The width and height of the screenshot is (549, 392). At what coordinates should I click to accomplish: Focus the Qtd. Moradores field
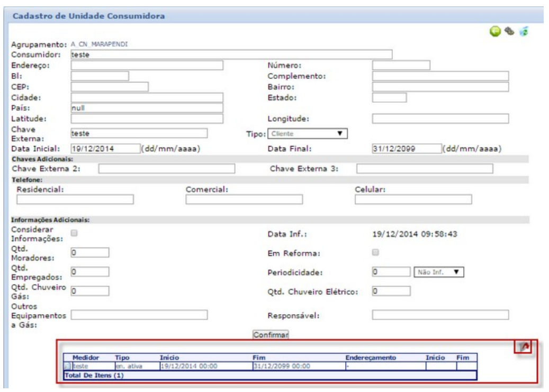click(x=90, y=253)
